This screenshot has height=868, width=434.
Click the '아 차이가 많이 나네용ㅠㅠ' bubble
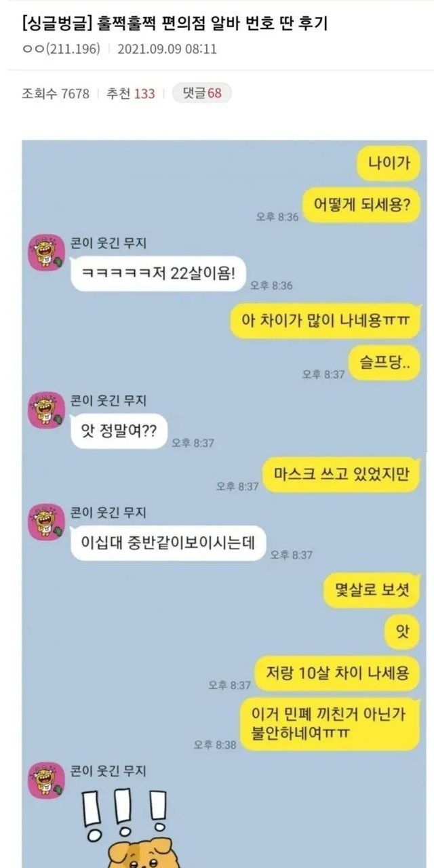(325, 320)
